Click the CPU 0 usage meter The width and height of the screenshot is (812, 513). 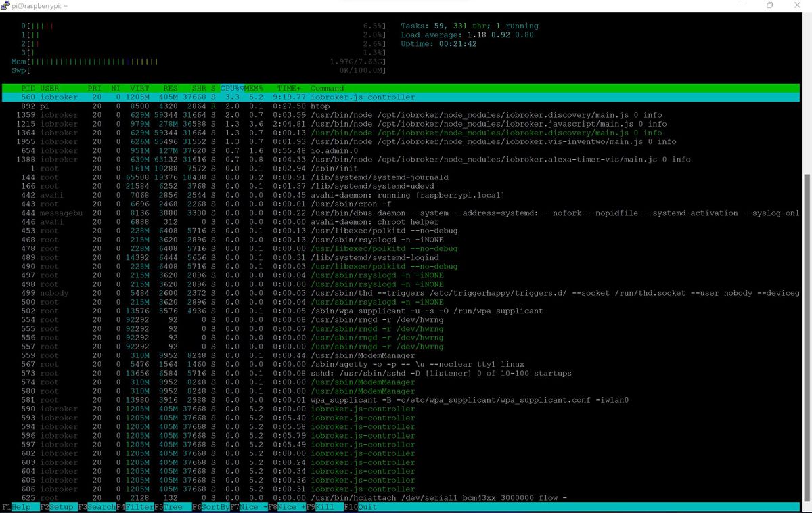pyautogui.click(x=203, y=26)
